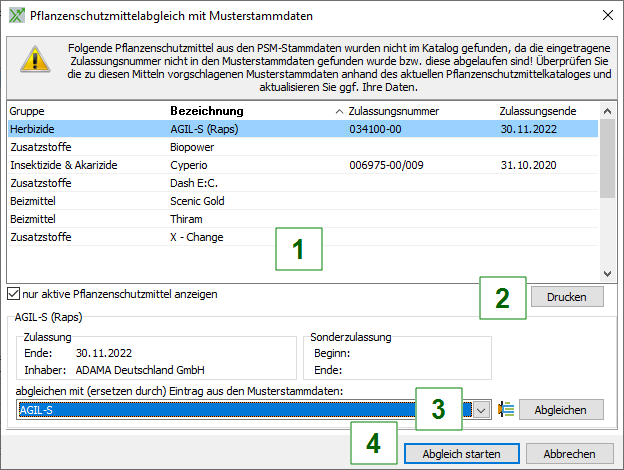Close the Pflanzenschutzmittelabgleich dialog
The height and width of the screenshot is (470, 624).
(604, 14)
